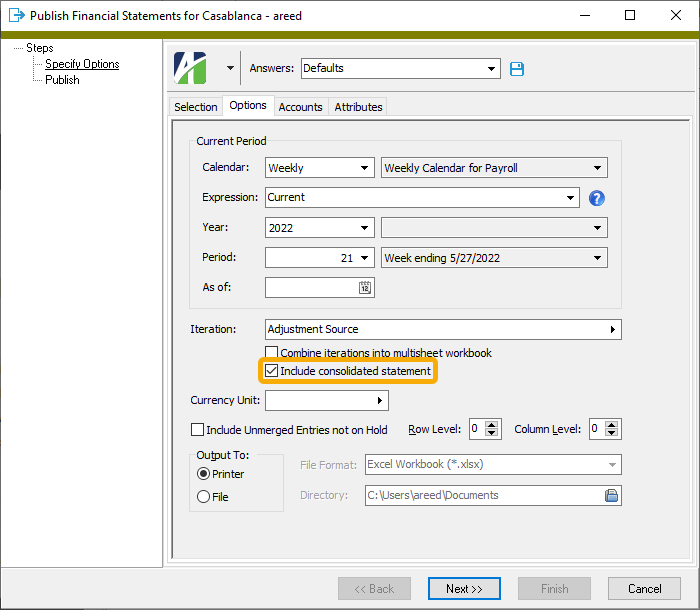Close the Publish Financial Statements dialog

676,15
